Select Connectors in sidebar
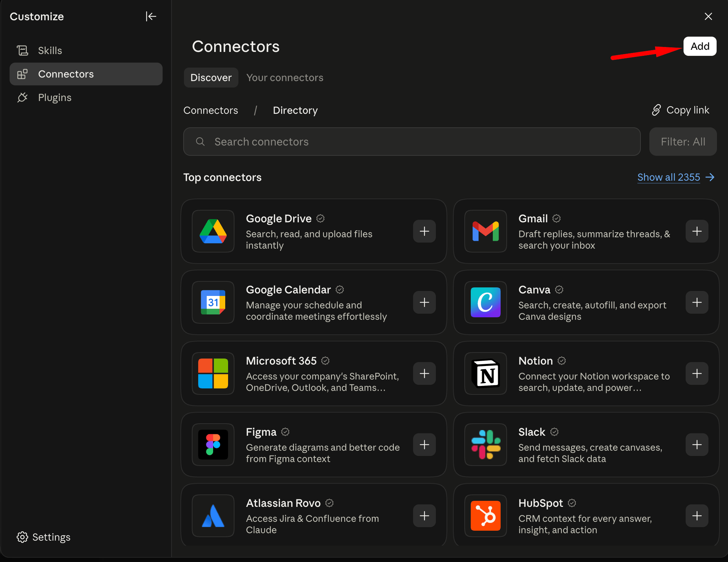Viewport: 728px width, 562px height. tap(86, 74)
